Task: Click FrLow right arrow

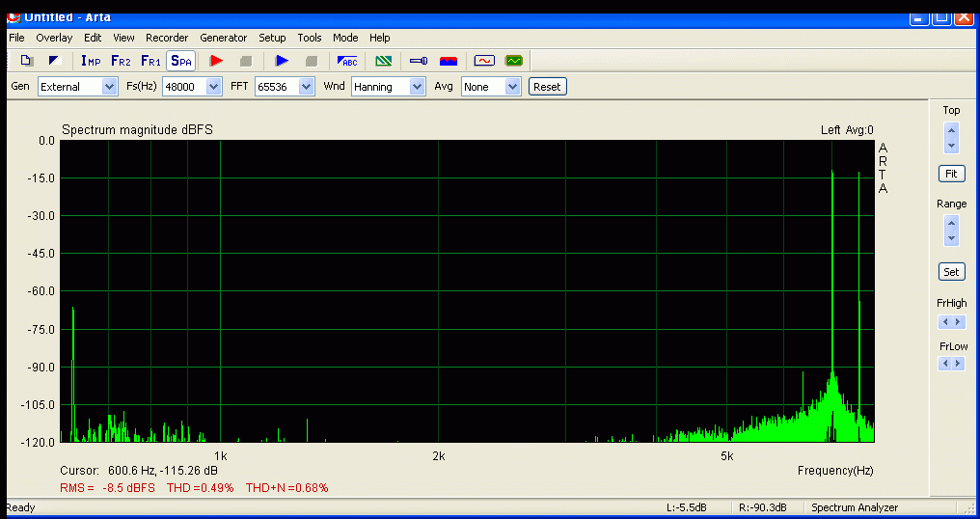Action: point(958,364)
